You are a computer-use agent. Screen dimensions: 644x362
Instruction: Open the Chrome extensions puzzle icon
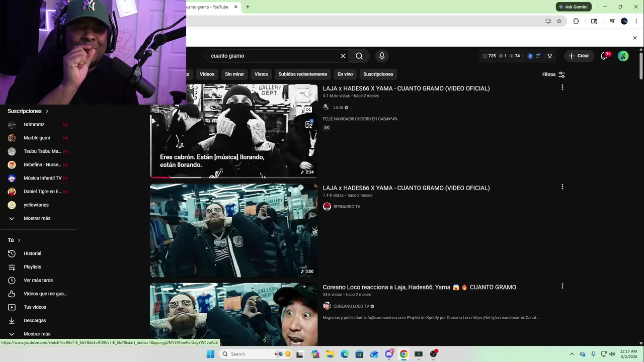click(x=576, y=21)
